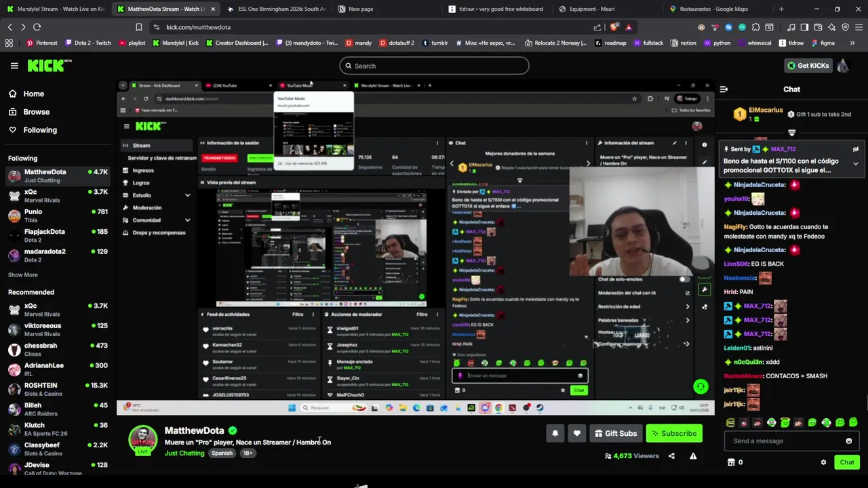The width and height of the screenshot is (868, 488).
Task: Report the stream with warning icon
Action: (x=693, y=456)
